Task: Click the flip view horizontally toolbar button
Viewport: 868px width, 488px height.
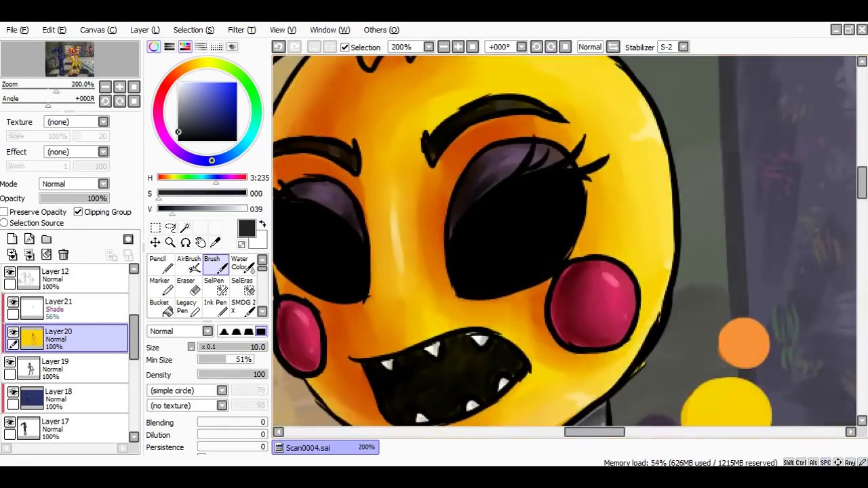Action: pos(612,47)
